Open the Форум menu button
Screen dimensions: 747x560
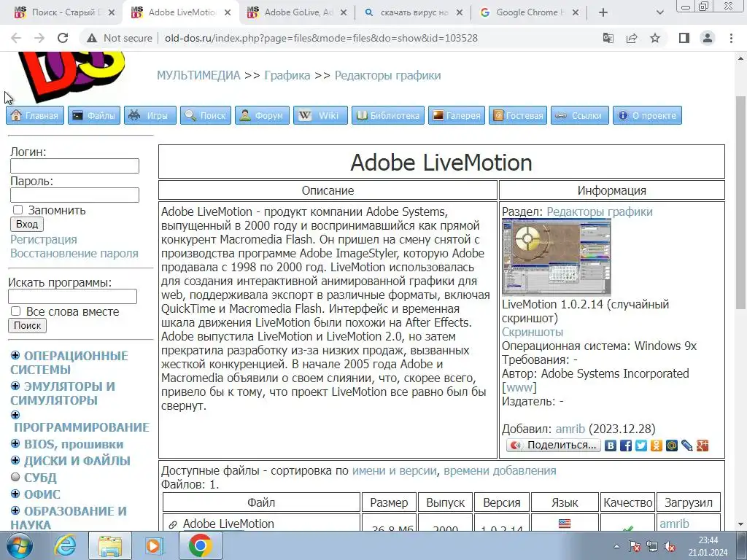pyautogui.click(x=262, y=115)
